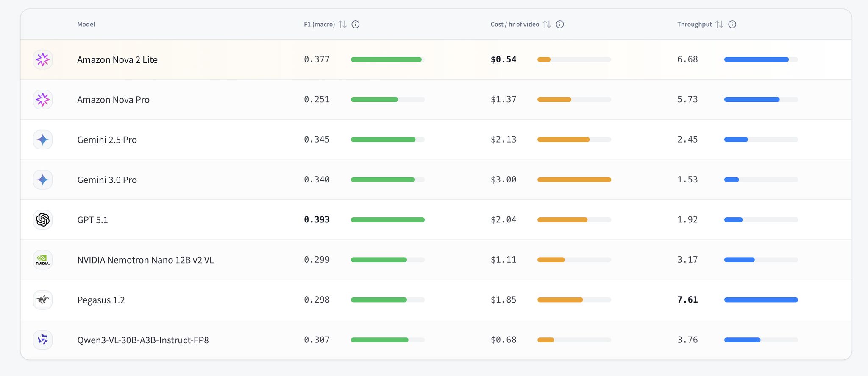Select NVIDIA Nemotron Nano 12B v2 VL name
Image resolution: width=868 pixels, height=376 pixels.
pos(145,260)
